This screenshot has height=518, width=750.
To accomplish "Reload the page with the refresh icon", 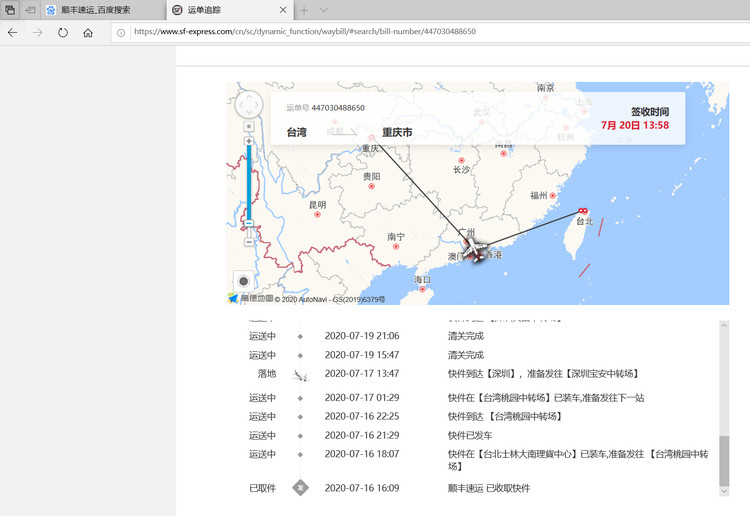I will tap(63, 33).
